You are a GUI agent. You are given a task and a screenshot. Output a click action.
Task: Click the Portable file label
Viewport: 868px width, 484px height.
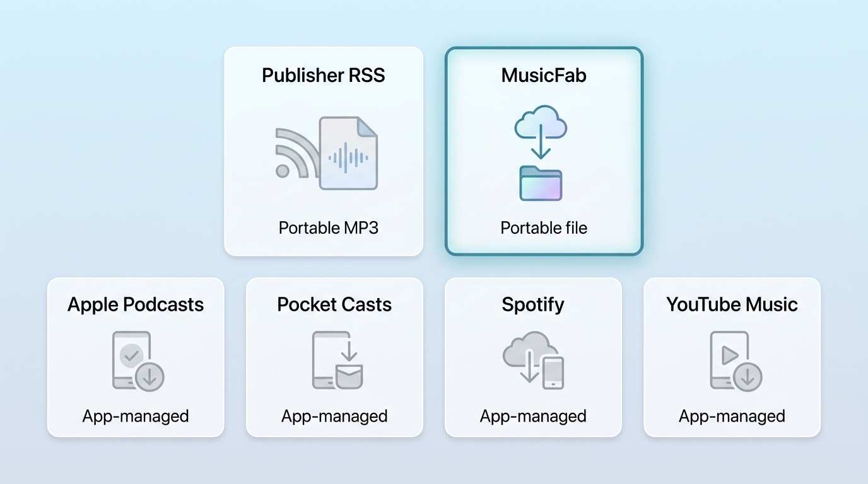(x=544, y=228)
